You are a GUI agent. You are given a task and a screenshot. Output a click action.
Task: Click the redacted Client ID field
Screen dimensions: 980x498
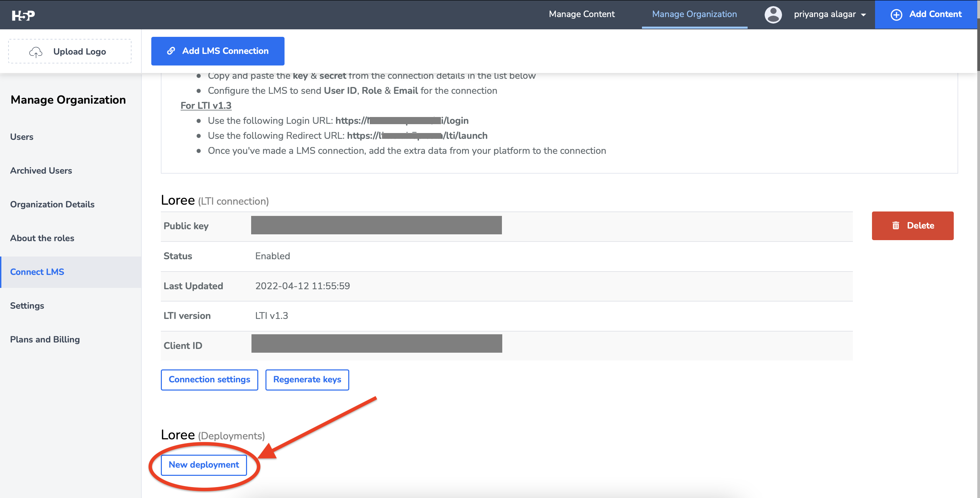click(x=376, y=343)
